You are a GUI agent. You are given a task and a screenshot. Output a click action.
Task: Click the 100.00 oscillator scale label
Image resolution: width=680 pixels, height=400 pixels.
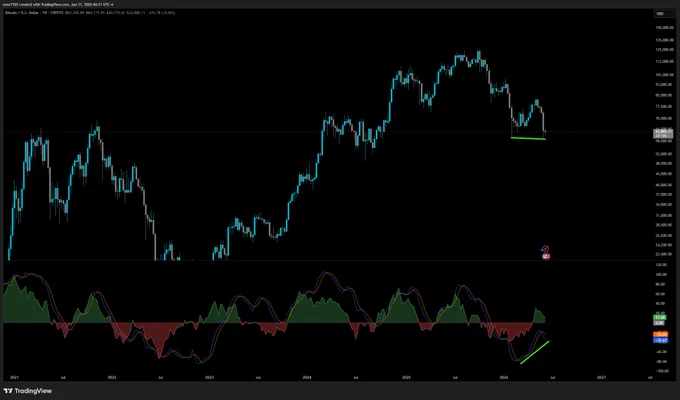click(662, 274)
